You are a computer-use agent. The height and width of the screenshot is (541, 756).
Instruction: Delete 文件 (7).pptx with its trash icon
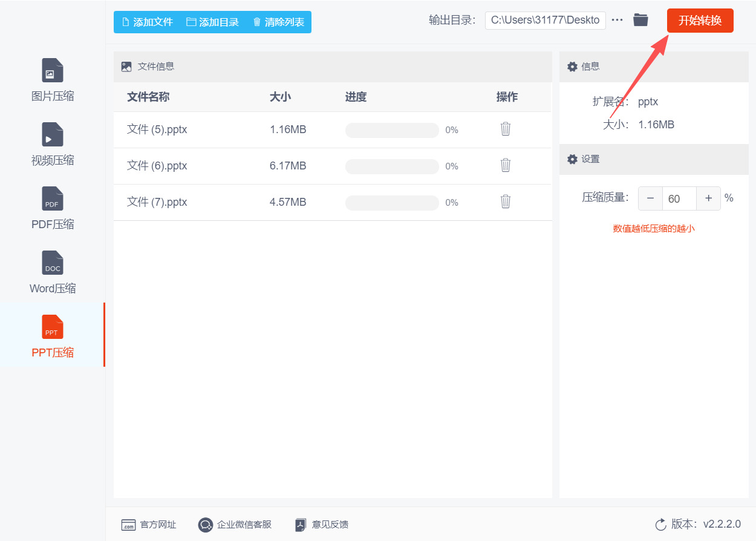click(506, 202)
